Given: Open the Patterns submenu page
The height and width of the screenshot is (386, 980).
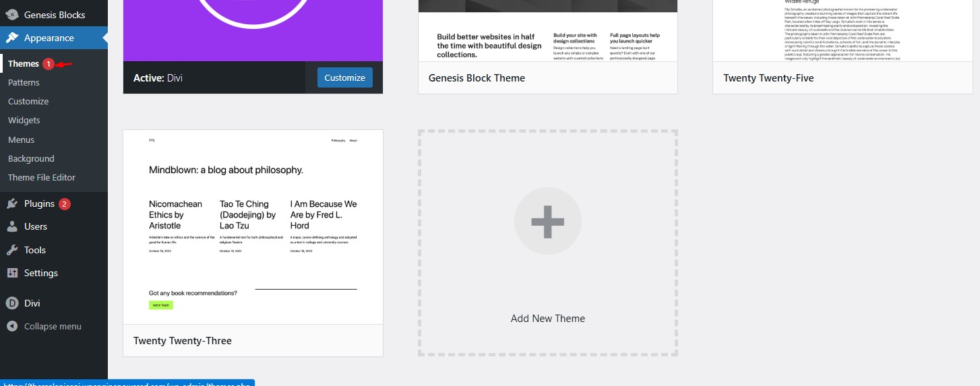Looking at the screenshot, I should (24, 82).
